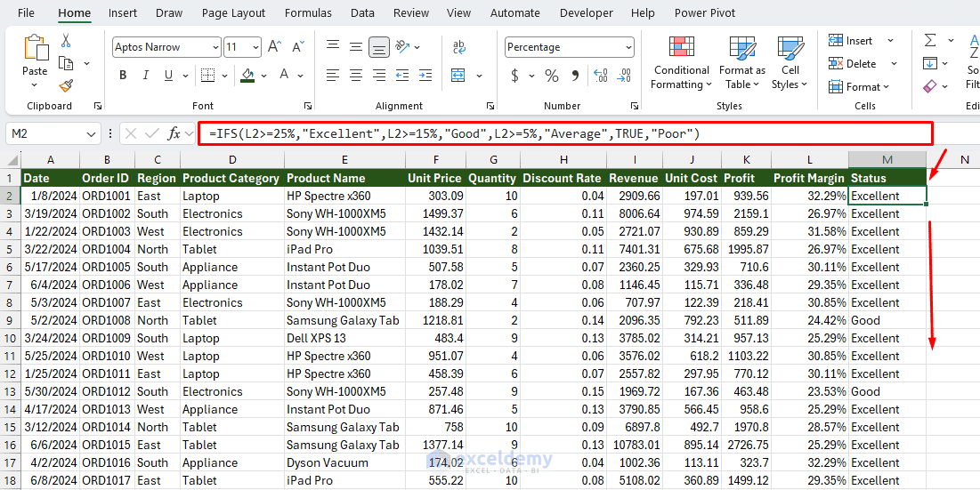Apply the percent style
Screen dimensions: 980x490
tap(551, 76)
